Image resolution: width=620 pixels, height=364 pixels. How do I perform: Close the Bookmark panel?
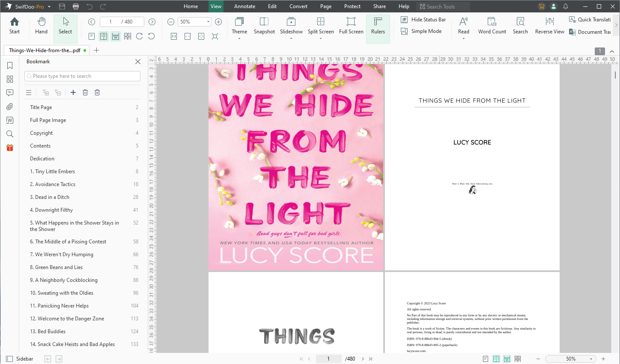pyautogui.click(x=138, y=62)
